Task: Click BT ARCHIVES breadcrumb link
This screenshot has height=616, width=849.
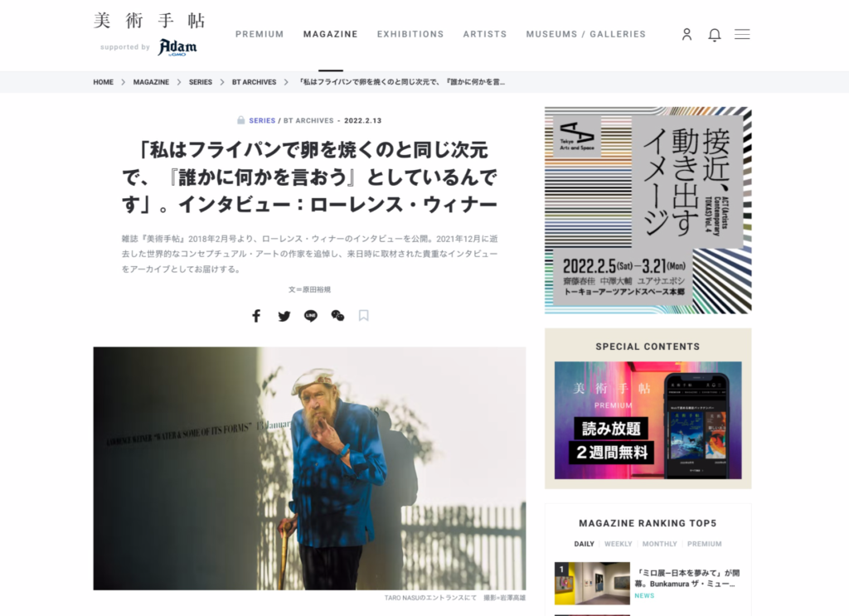Action: 254,82
